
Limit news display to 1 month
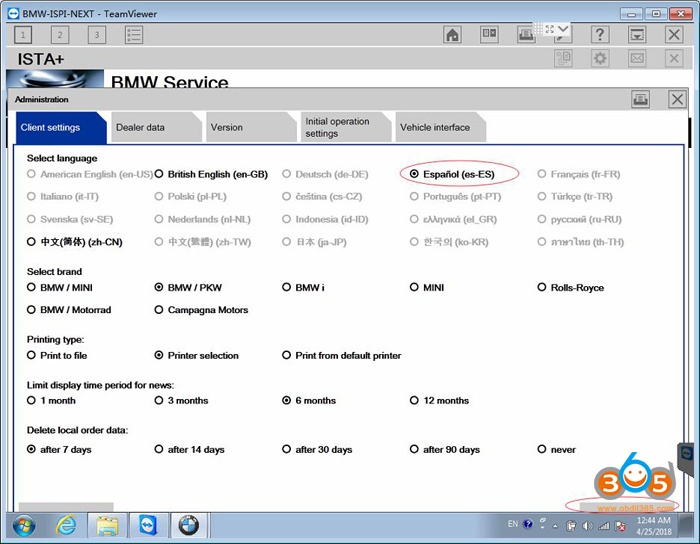tap(31, 400)
